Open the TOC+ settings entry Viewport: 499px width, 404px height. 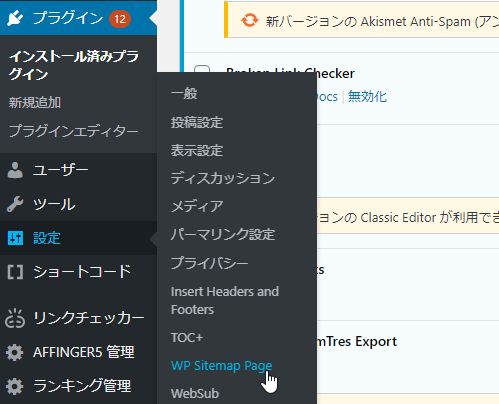(x=187, y=338)
